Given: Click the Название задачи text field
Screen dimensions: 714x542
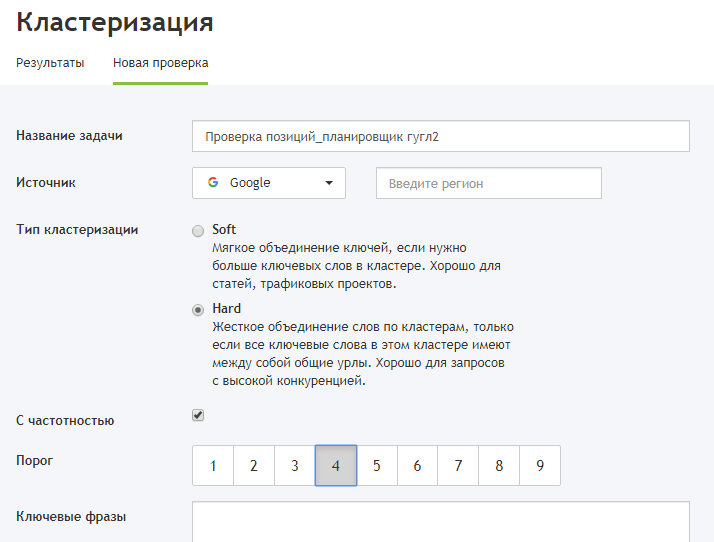Looking at the screenshot, I should tap(440, 136).
